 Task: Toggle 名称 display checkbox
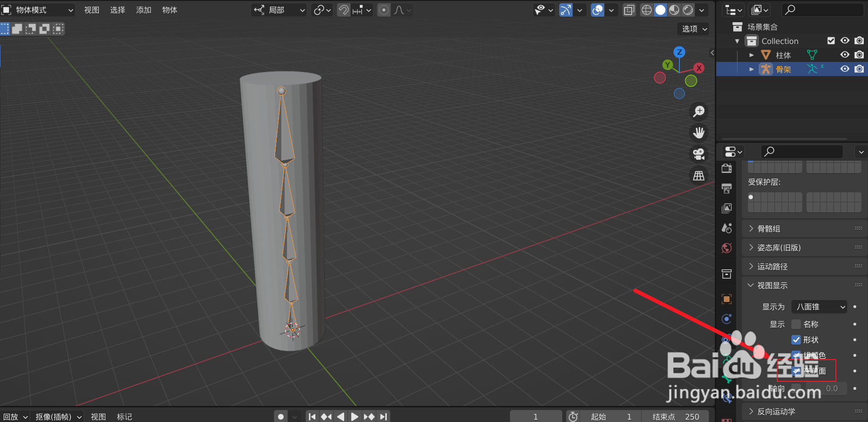[796, 324]
